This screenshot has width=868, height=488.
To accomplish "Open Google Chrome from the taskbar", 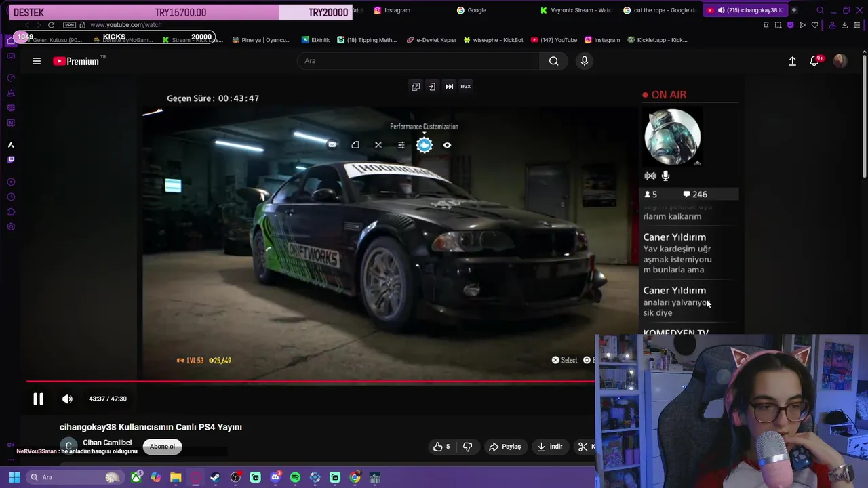I will pyautogui.click(x=355, y=477).
